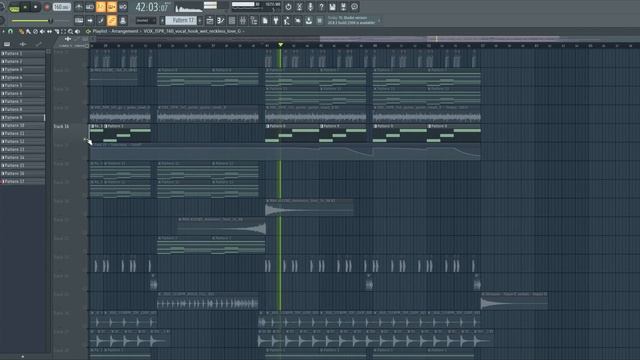Image resolution: width=640 pixels, height=360 pixels.
Task: Open the Mixer view icon
Action: [x=243, y=20]
